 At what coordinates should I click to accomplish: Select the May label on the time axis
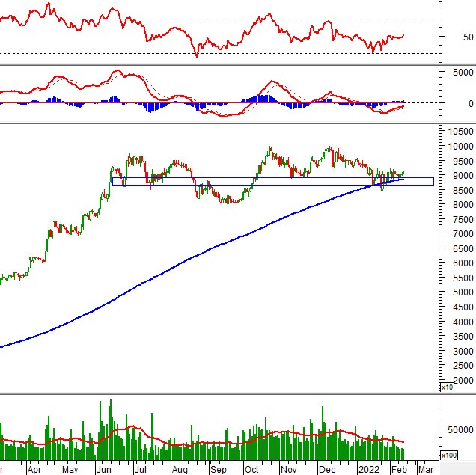(70, 470)
